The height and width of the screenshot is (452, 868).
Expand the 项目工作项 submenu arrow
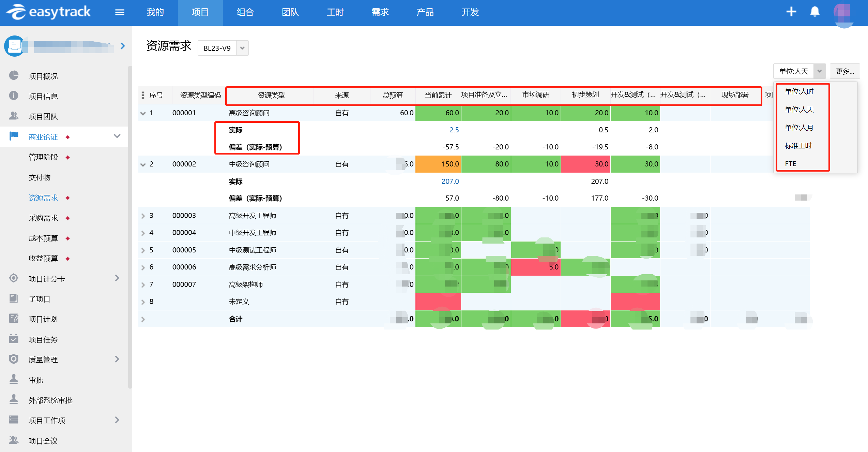[117, 420]
